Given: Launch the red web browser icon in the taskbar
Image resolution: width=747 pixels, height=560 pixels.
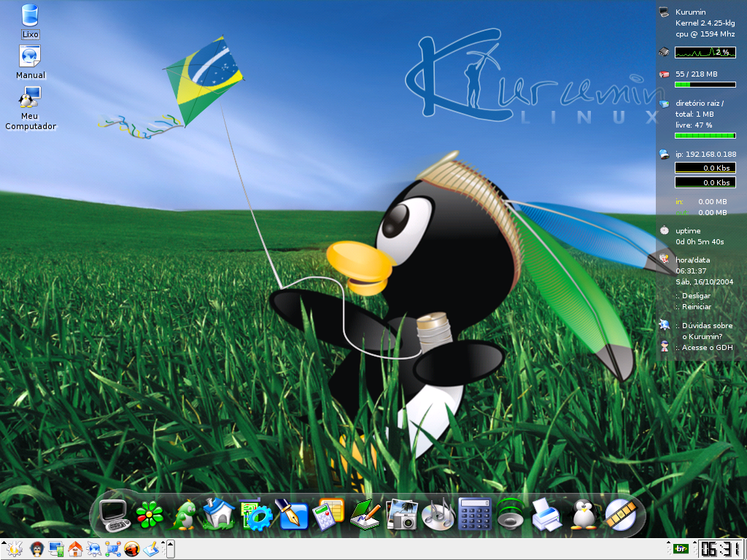Looking at the screenshot, I should pos(131,550).
